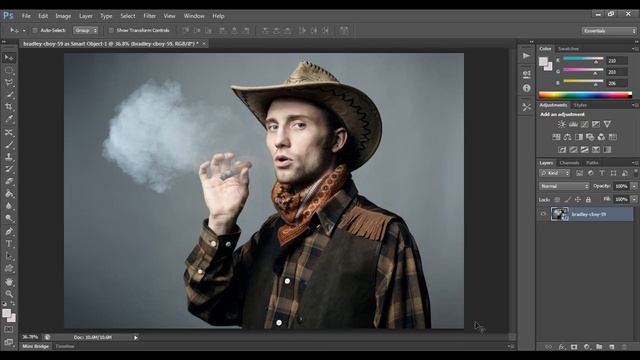Add a Brightness/Contrast adjustment
Screen dimensions: 640x360
(562, 124)
